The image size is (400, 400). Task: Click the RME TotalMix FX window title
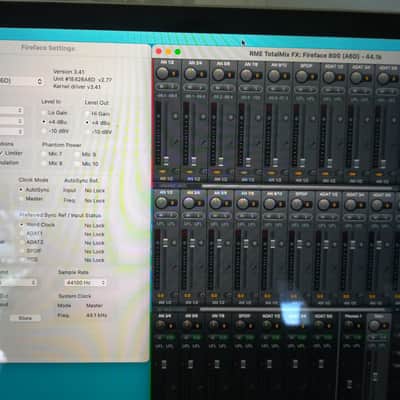click(315, 55)
